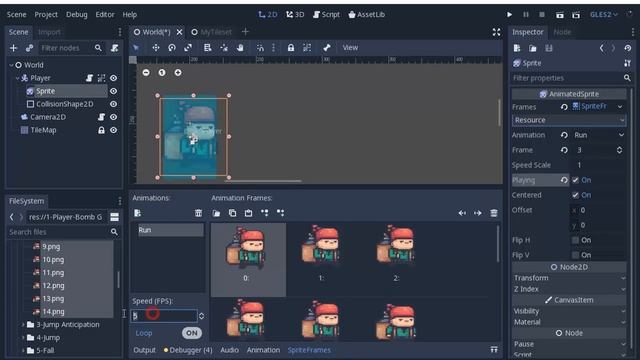This screenshot has height=360, width=640.
Task: Hide the CollisionShape2D node
Action: pyautogui.click(x=113, y=104)
